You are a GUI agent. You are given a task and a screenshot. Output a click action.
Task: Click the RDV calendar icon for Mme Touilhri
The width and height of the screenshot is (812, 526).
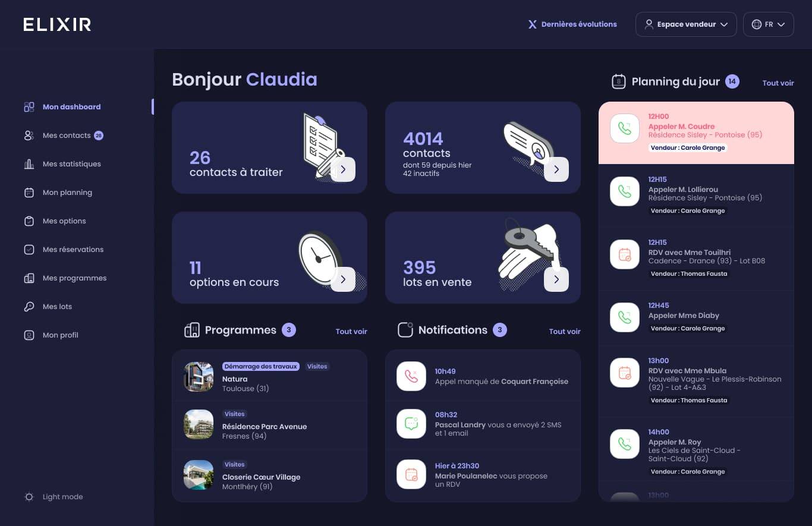click(624, 254)
